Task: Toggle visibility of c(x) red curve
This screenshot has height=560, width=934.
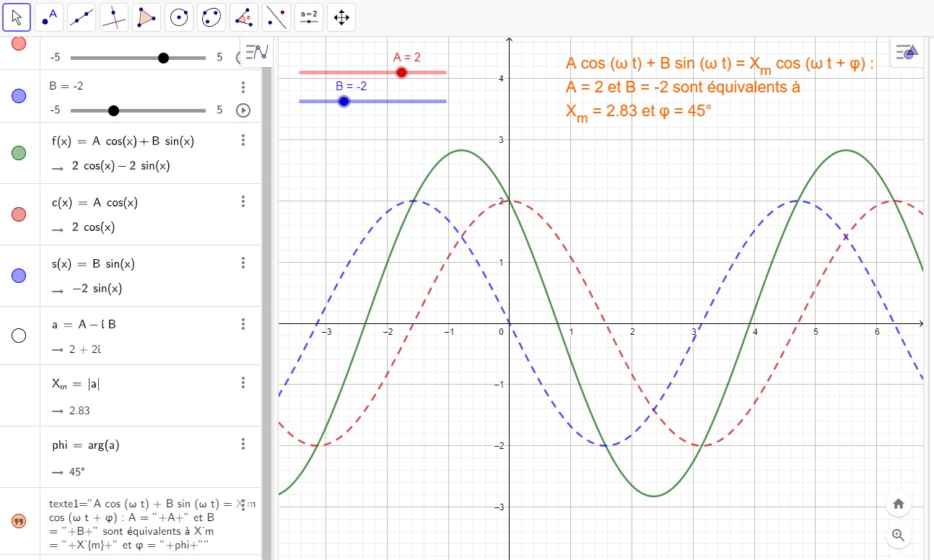Action: (x=19, y=214)
